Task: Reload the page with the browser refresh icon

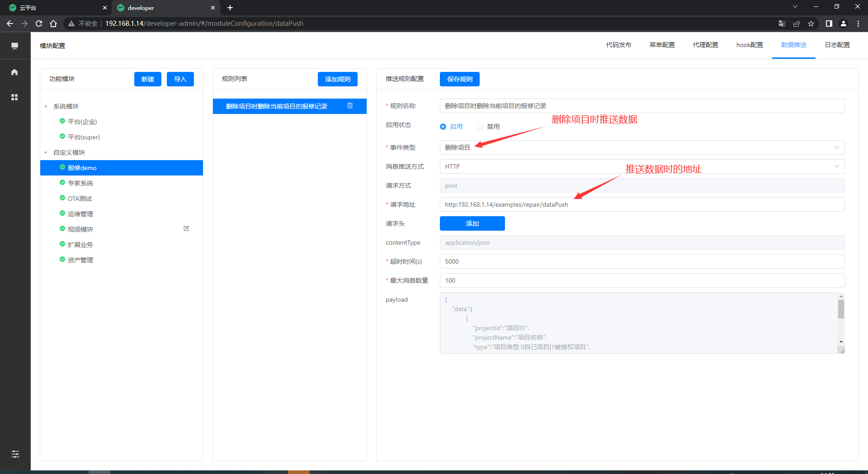Action: 39,24
